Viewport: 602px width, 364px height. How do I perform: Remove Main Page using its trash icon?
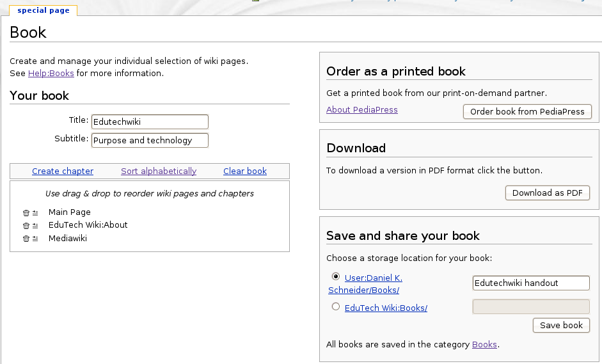pyautogui.click(x=26, y=213)
